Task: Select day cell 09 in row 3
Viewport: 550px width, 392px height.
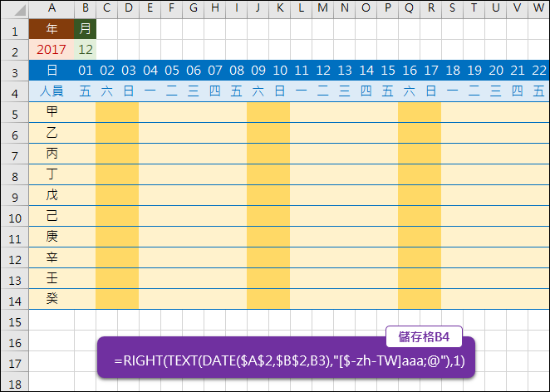Action: (x=258, y=71)
